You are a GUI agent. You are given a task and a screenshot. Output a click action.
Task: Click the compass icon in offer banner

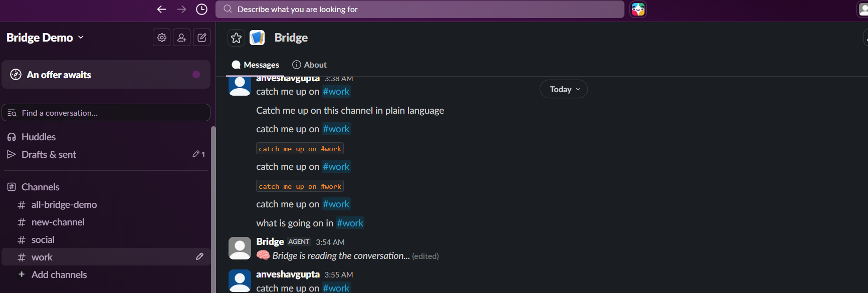click(x=16, y=75)
